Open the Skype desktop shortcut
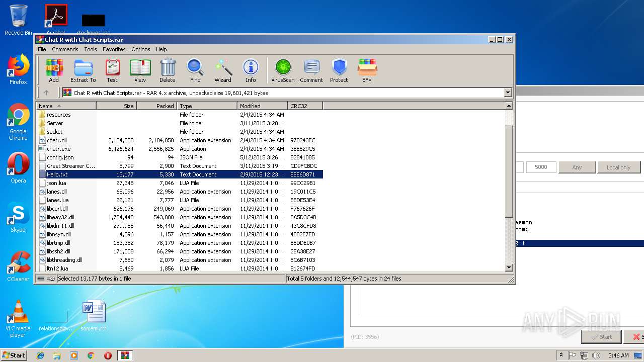This screenshot has width=644, height=362. (18, 217)
